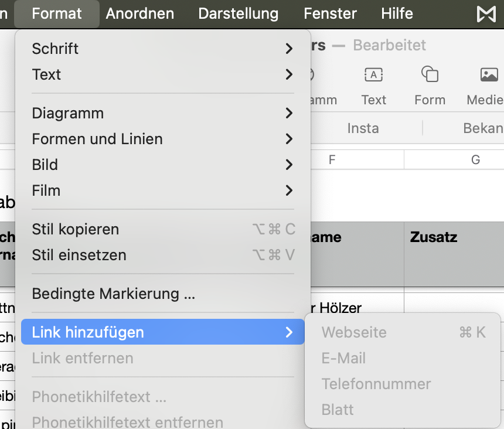Click the menu bar status icon at right
This screenshot has width=504, height=429.
click(486, 13)
